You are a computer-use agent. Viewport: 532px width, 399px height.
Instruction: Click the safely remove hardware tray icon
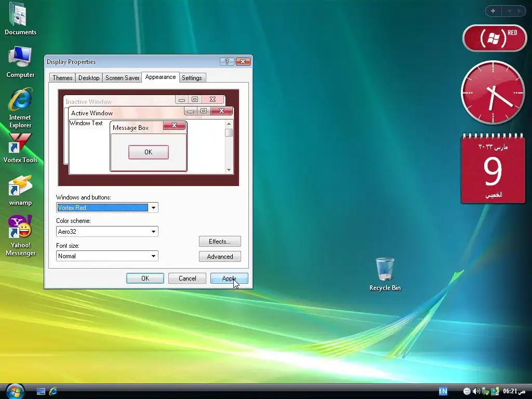(486, 391)
